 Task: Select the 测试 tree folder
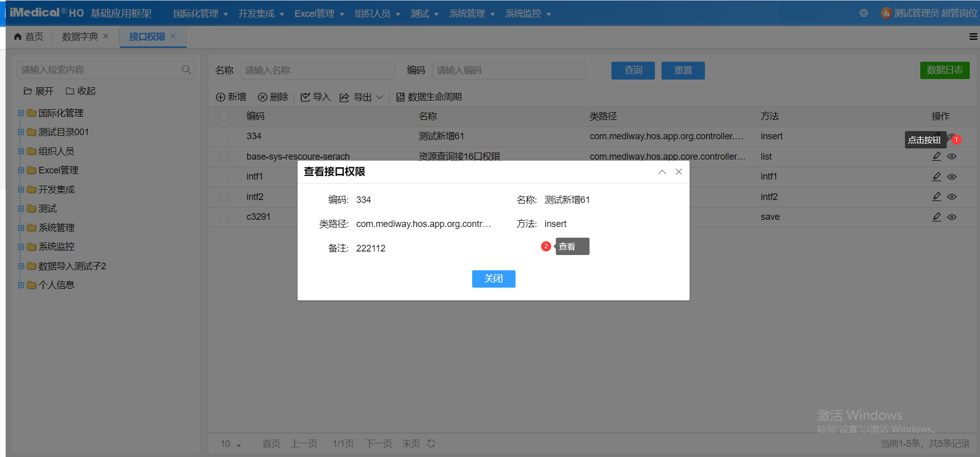pyautogui.click(x=47, y=209)
